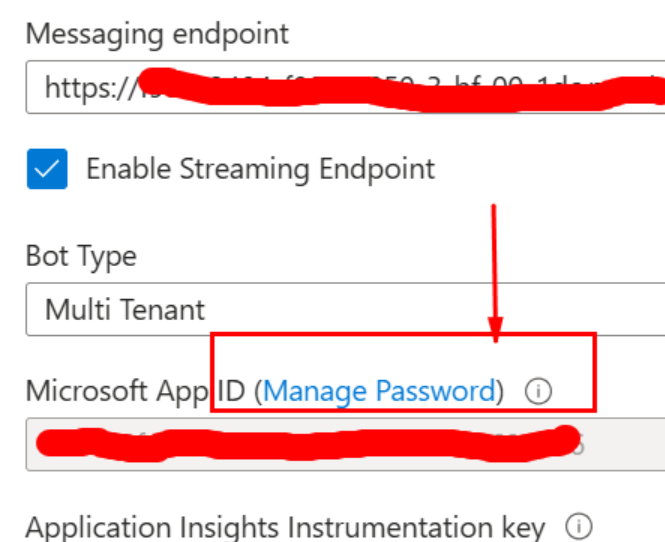Image resolution: width=665 pixels, height=542 pixels.
Task: Click the Application Insights Instrumentation key label
Action: (x=285, y=527)
